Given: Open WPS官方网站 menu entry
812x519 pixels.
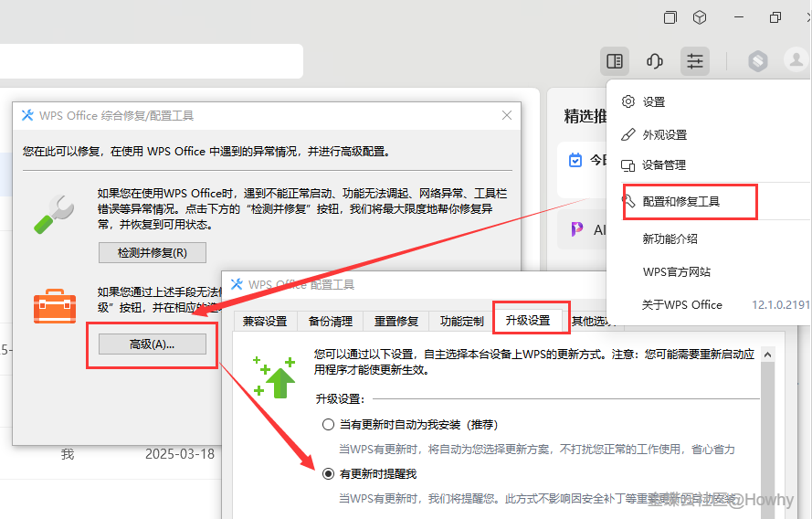Looking at the screenshot, I should click(676, 272).
